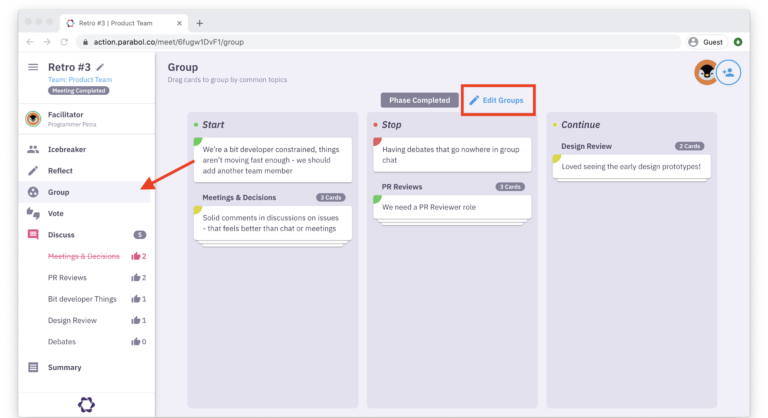Open the hamburger sidebar menu

33,67
